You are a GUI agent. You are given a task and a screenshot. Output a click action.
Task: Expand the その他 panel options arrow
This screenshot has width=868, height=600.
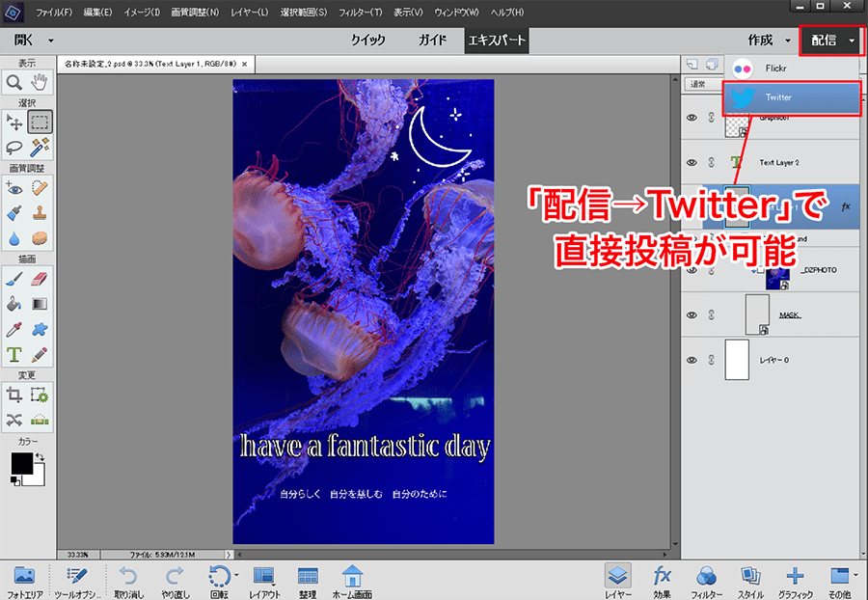pos(855,575)
